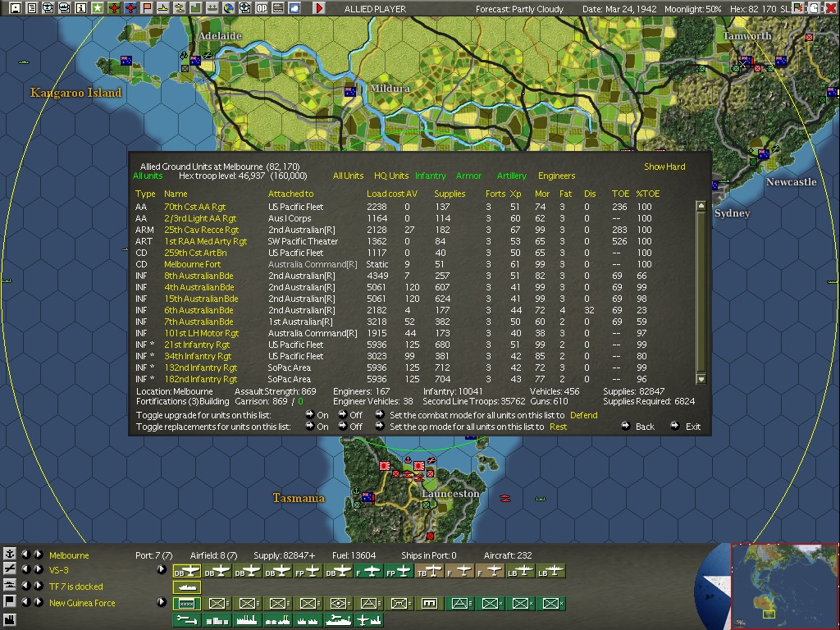Image resolution: width=840 pixels, height=630 pixels.
Task: Click the 'i' information toolbar icon
Action: (x=81, y=8)
